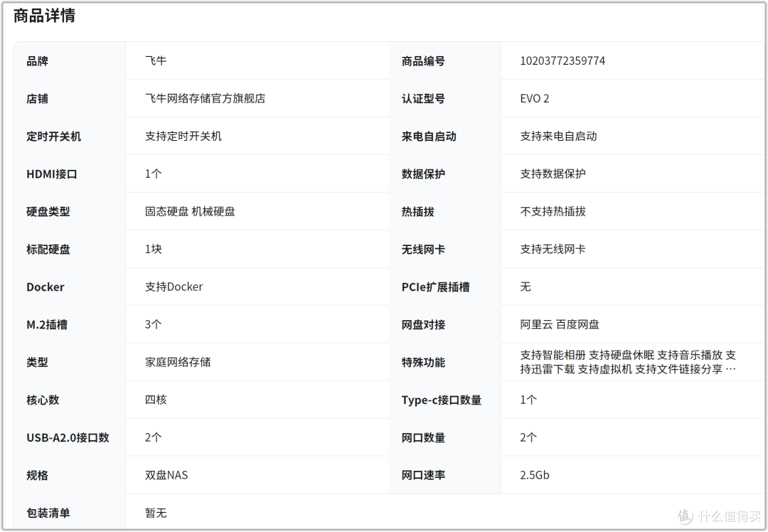Select the 网口速率 value 2.5Gb
Viewport: 768px width, 532px height.
point(534,476)
